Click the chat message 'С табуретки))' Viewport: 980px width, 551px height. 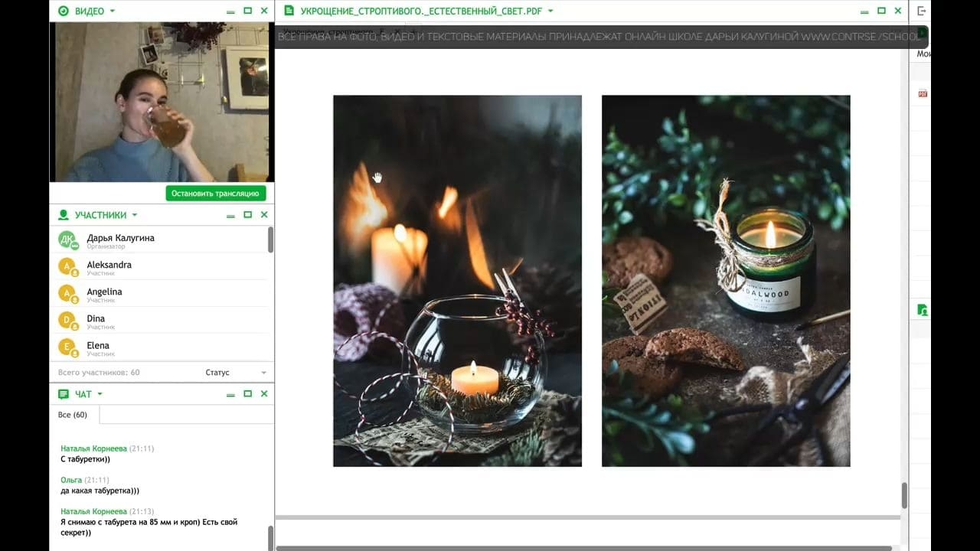(85, 459)
